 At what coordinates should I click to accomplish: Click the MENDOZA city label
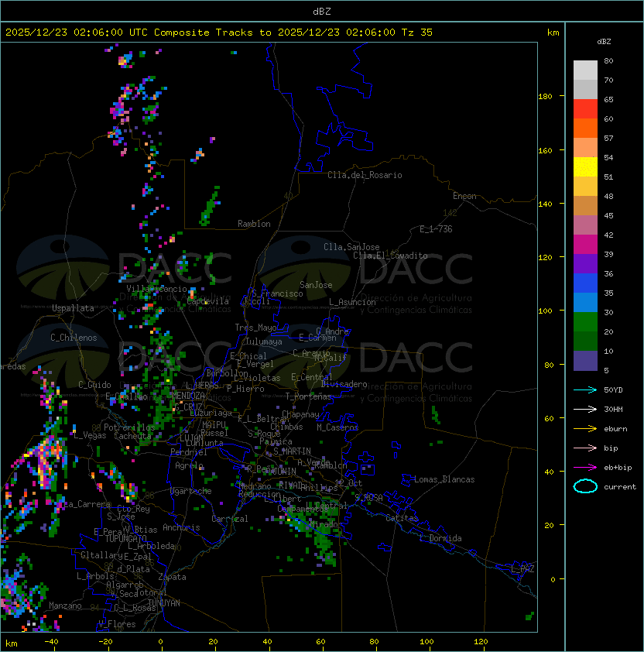[x=188, y=396]
